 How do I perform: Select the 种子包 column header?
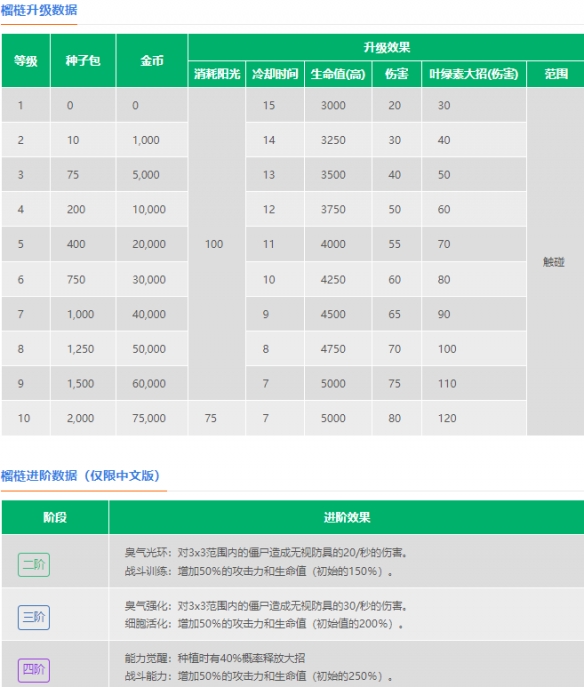pyautogui.click(x=83, y=60)
